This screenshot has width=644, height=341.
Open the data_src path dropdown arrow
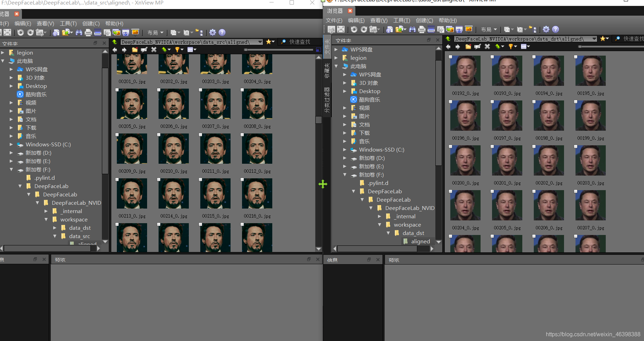260,42
